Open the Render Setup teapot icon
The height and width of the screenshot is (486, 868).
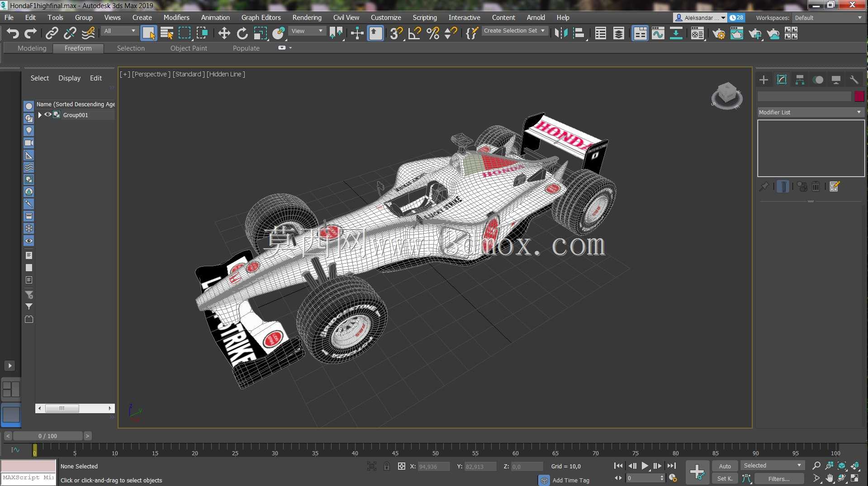click(719, 33)
